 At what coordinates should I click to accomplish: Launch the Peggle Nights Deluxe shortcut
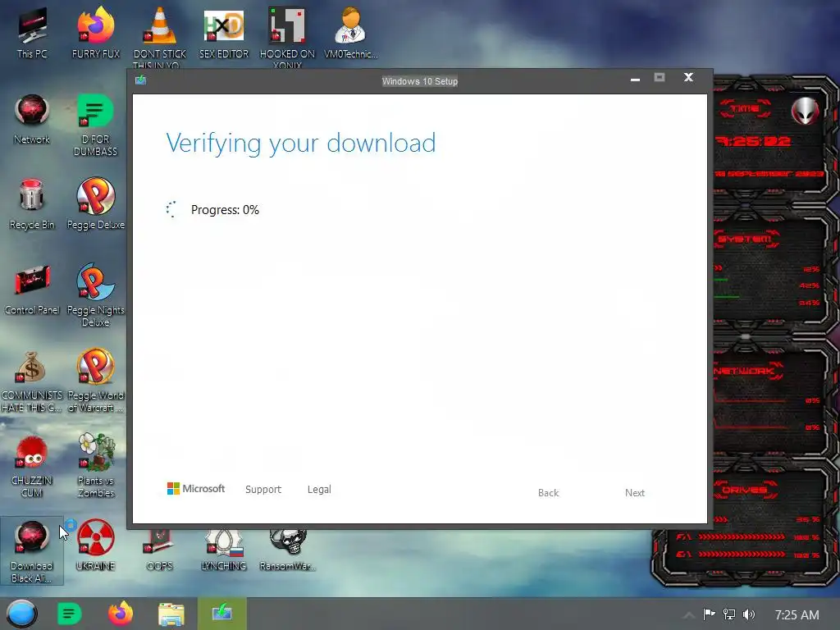point(96,294)
